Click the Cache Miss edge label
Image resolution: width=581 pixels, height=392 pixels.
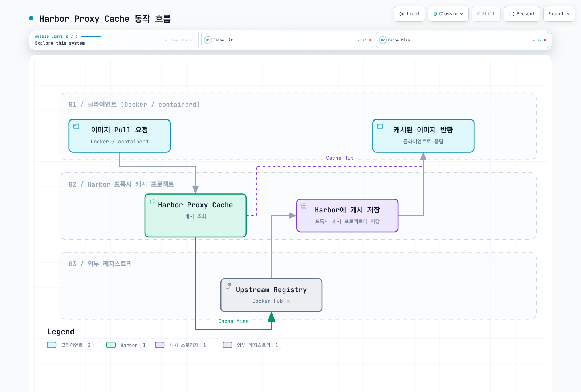tap(233, 321)
